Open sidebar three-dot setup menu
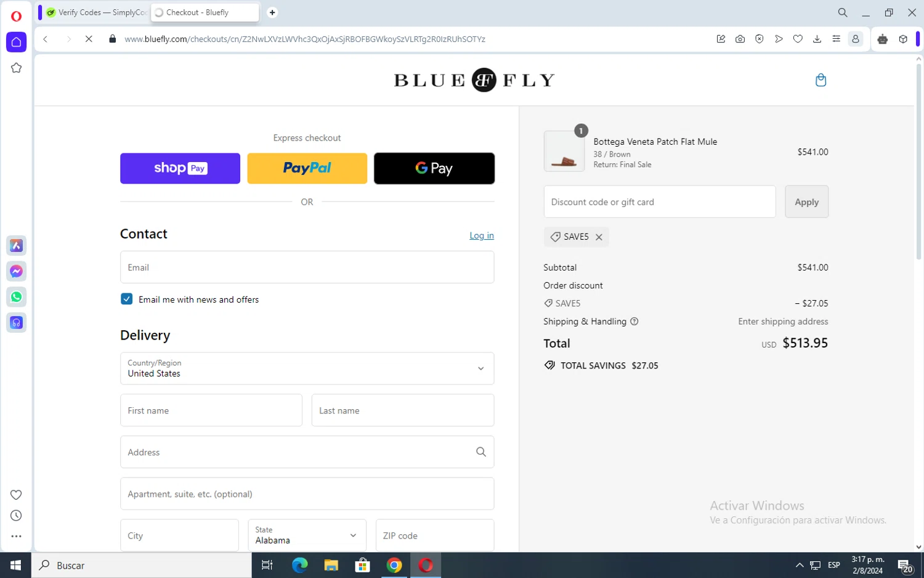 17,537
